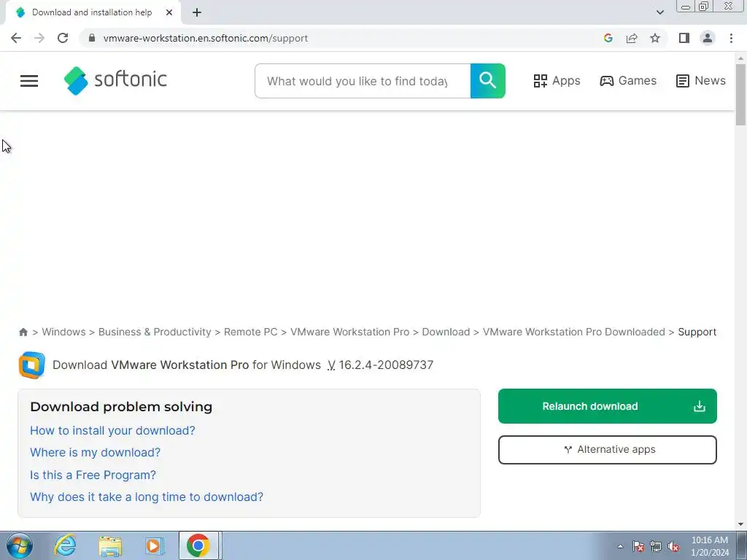Open Chrome three-dot menu
The width and height of the screenshot is (747, 560).
coord(731,38)
